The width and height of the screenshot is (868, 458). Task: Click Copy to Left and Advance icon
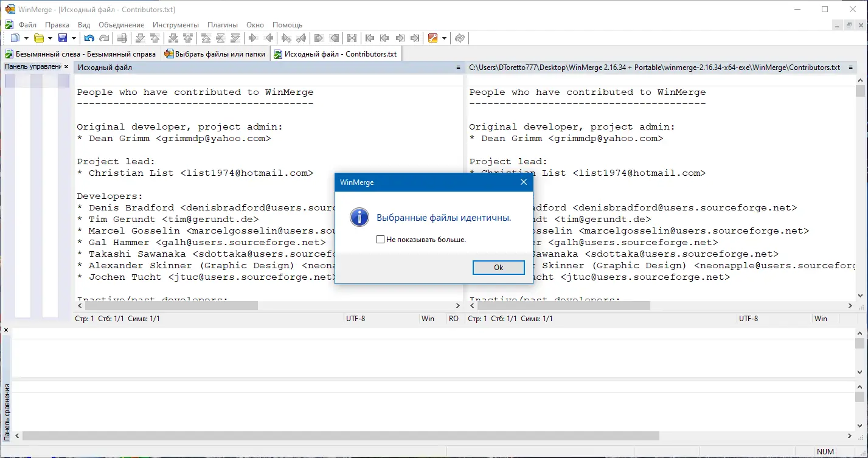(x=301, y=38)
